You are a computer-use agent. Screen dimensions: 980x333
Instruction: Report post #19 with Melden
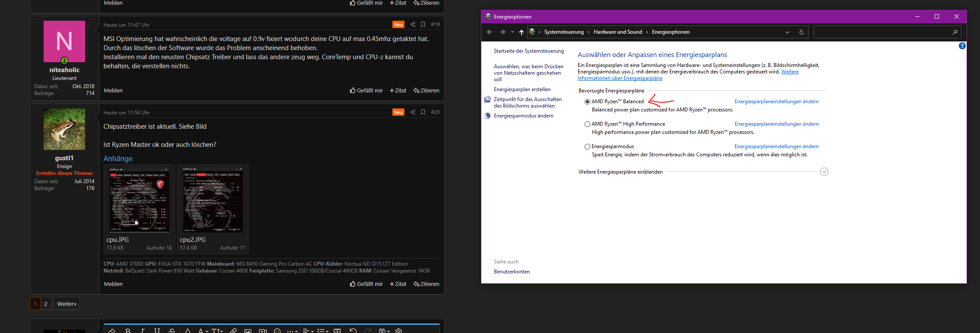pos(113,90)
